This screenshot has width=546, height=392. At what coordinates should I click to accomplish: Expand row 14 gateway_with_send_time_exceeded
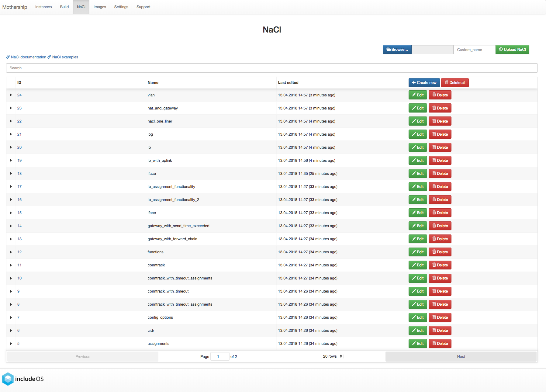[x=11, y=226]
